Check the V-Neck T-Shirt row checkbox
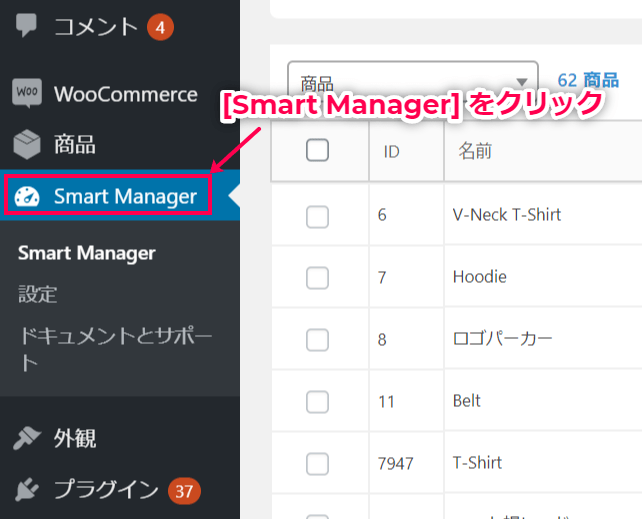The width and height of the screenshot is (642, 519). [317, 217]
